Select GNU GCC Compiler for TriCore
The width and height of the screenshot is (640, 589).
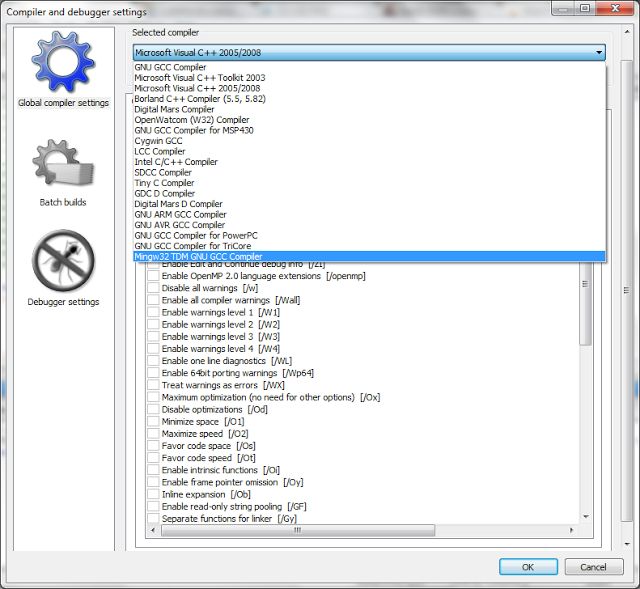pos(369,246)
